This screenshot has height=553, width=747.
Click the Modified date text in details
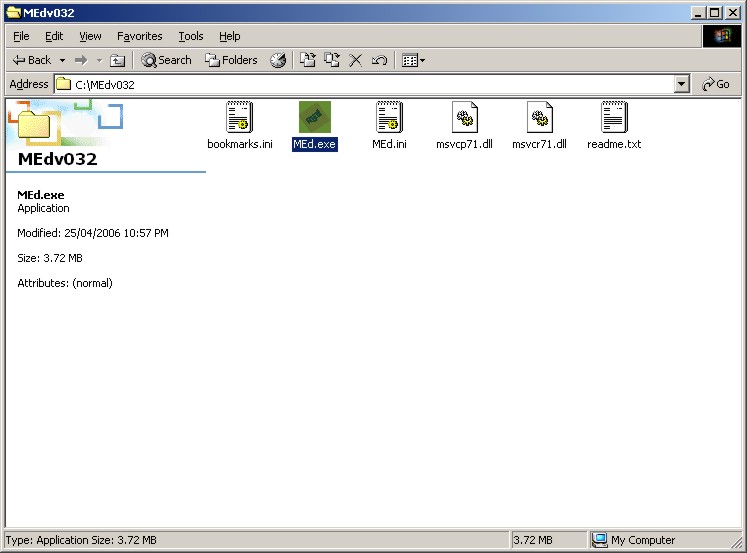click(x=93, y=233)
